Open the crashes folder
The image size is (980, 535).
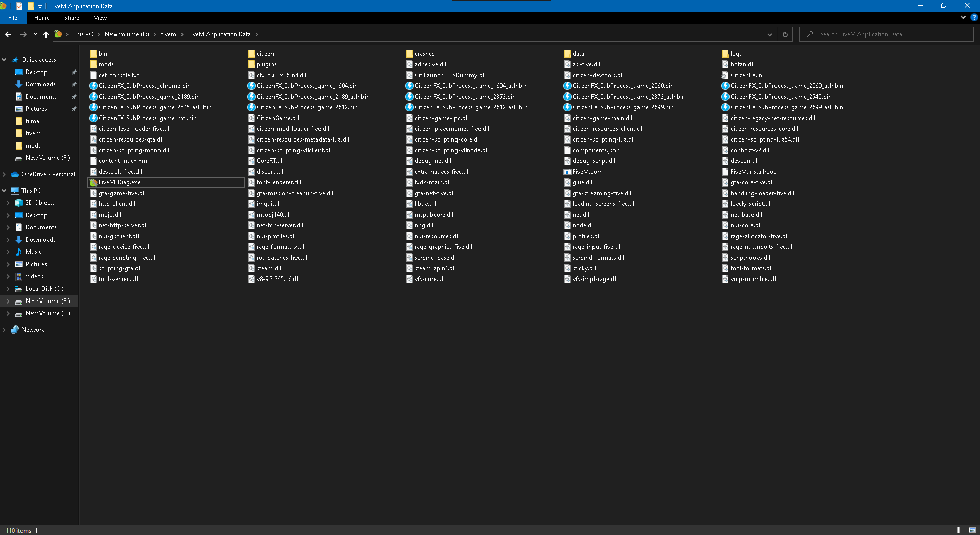(424, 53)
